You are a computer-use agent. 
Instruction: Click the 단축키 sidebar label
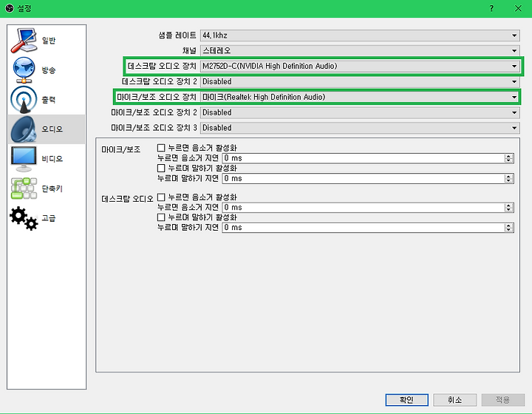(52, 189)
